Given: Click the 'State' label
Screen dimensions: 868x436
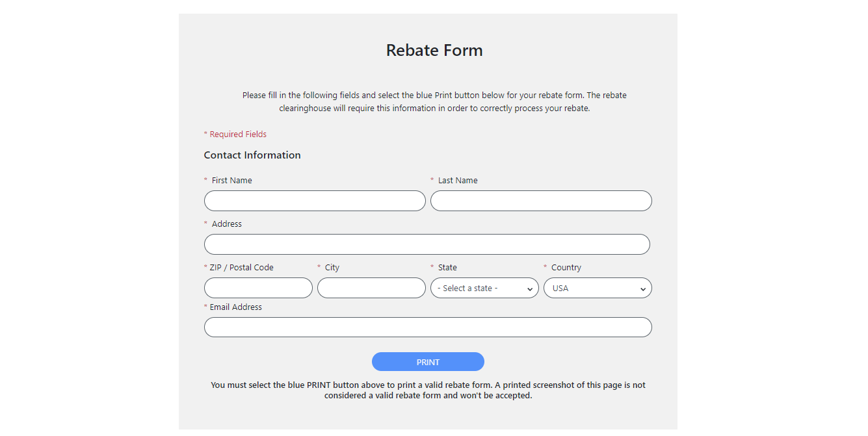Looking at the screenshot, I should (x=447, y=268).
